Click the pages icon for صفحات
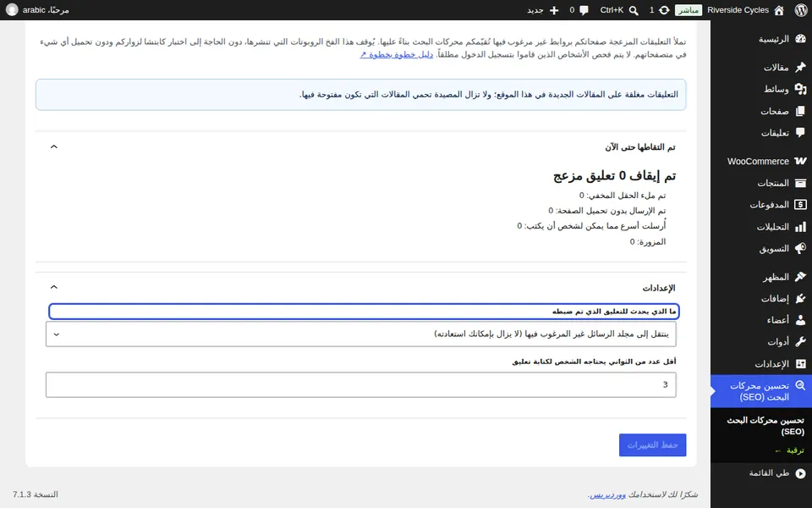Screen dimensions: 812x508 click(x=801, y=111)
